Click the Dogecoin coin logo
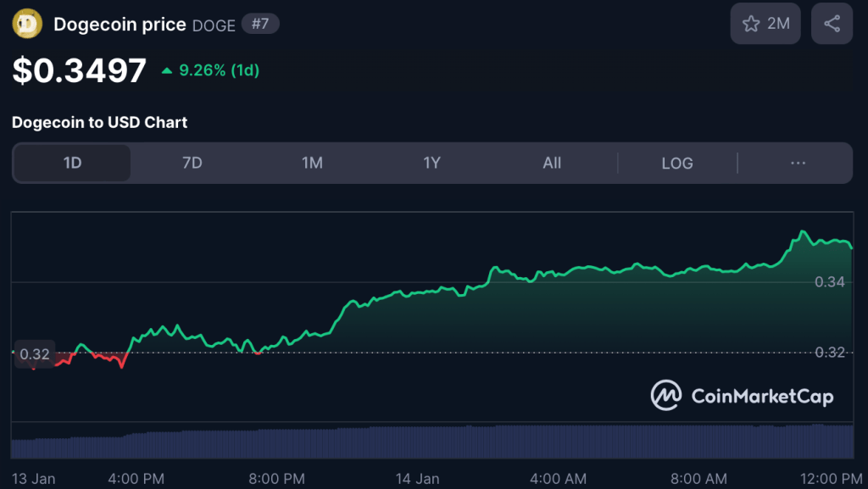The width and height of the screenshot is (868, 489). tap(27, 25)
